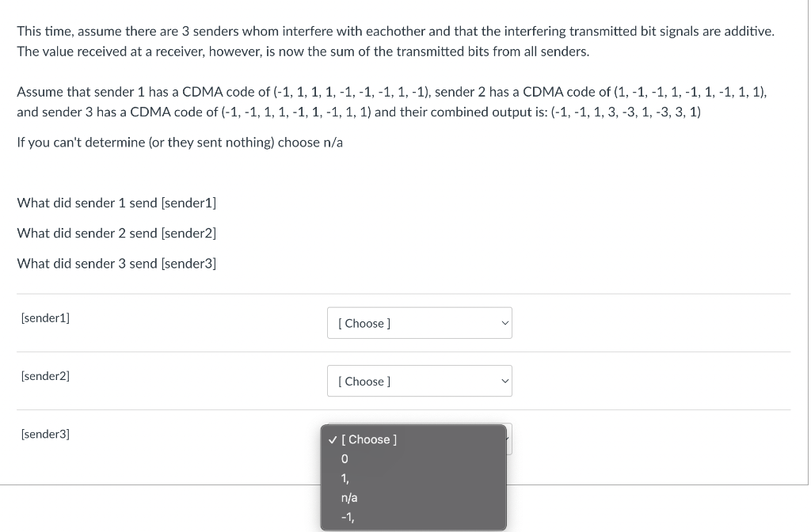Click the sentence about choosing n/a

pos(181,142)
